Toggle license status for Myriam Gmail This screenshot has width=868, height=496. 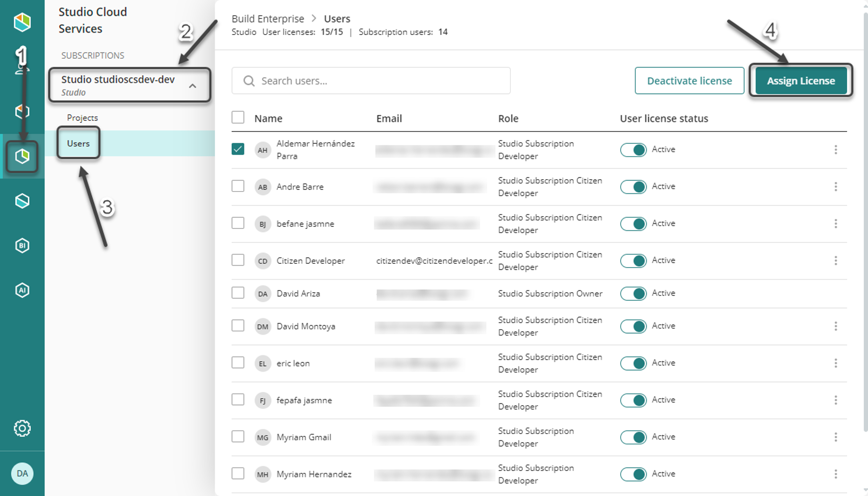(633, 437)
